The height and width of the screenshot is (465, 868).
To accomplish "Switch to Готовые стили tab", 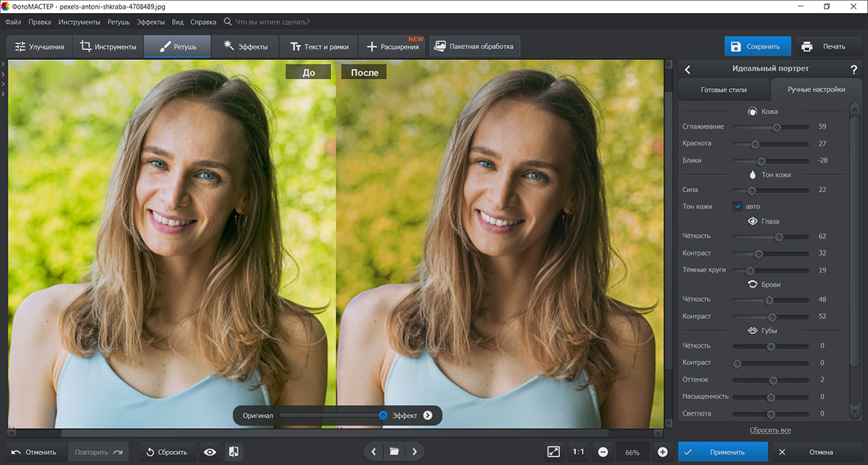I will click(723, 90).
